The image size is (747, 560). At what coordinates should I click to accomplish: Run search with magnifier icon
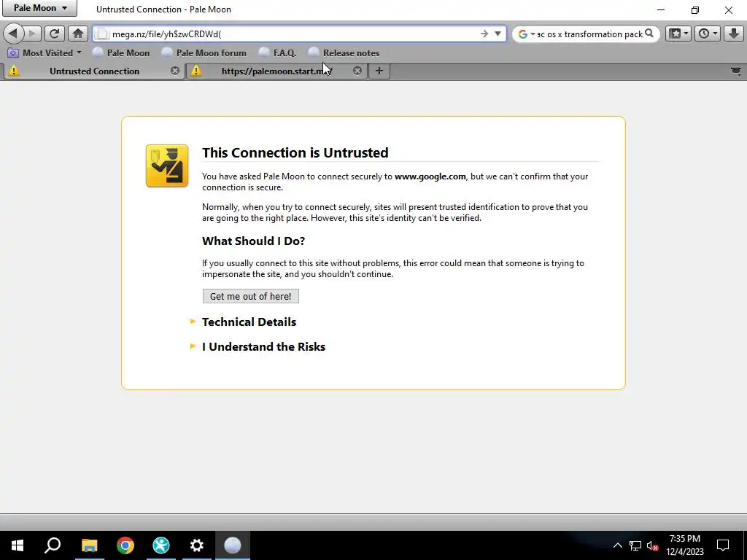click(649, 34)
